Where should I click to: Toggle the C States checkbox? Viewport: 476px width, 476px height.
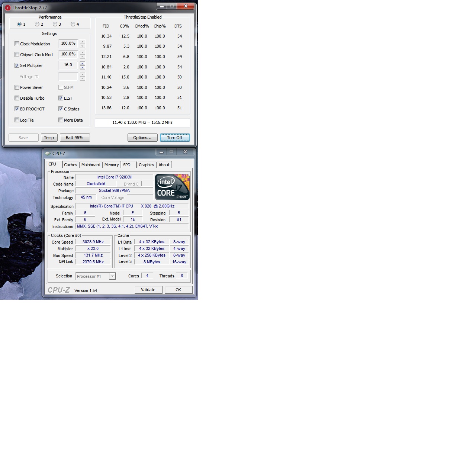pyautogui.click(x=61, y=109)
